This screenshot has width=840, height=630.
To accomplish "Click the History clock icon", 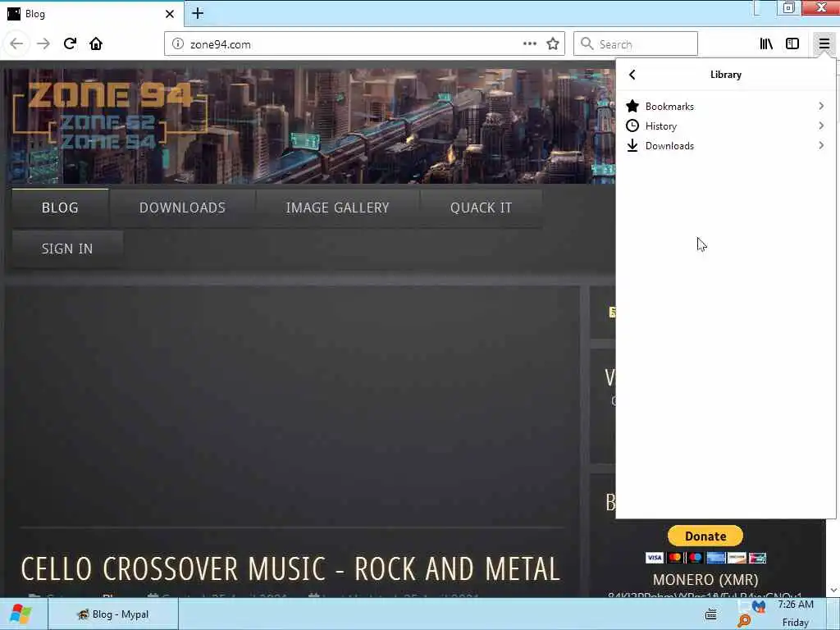I will [632, 126].
